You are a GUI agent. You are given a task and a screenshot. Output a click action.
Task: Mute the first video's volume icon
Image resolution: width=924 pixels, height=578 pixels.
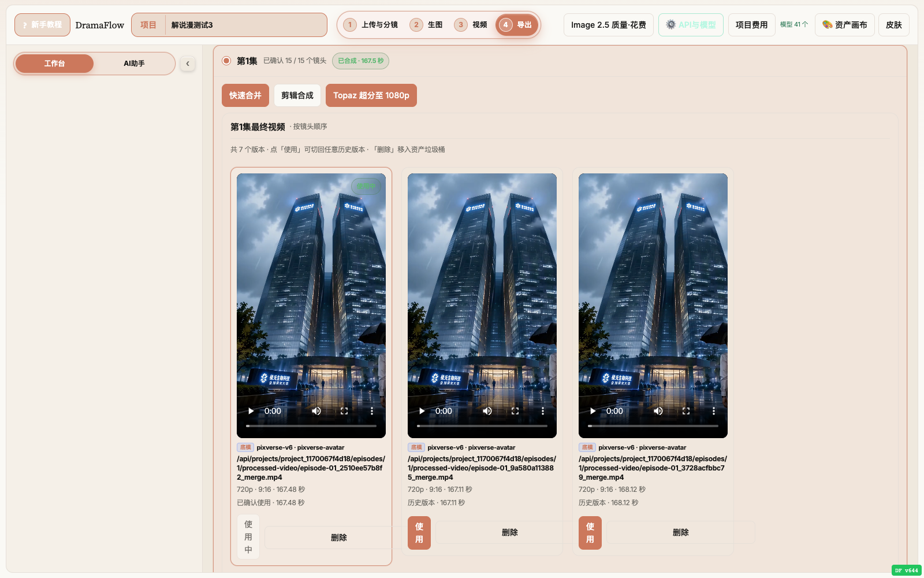pyautogui.click(x=316, y=411)
